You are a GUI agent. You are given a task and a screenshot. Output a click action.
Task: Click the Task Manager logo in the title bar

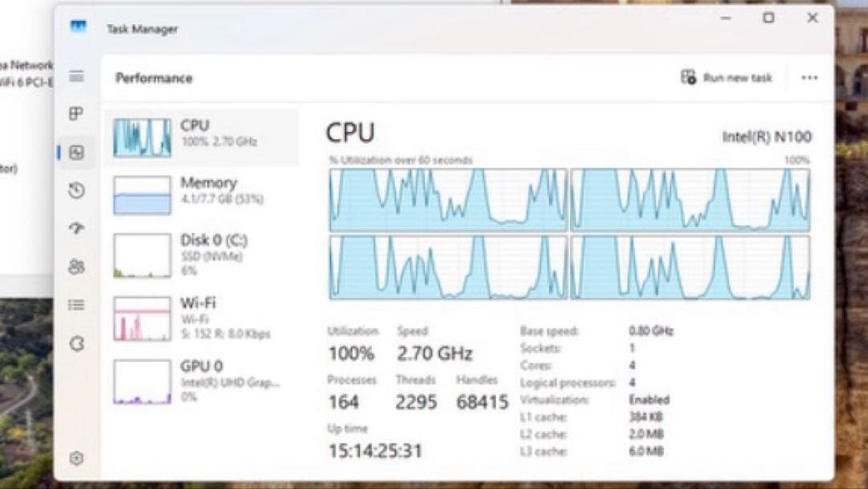click(x=80, y=27)
